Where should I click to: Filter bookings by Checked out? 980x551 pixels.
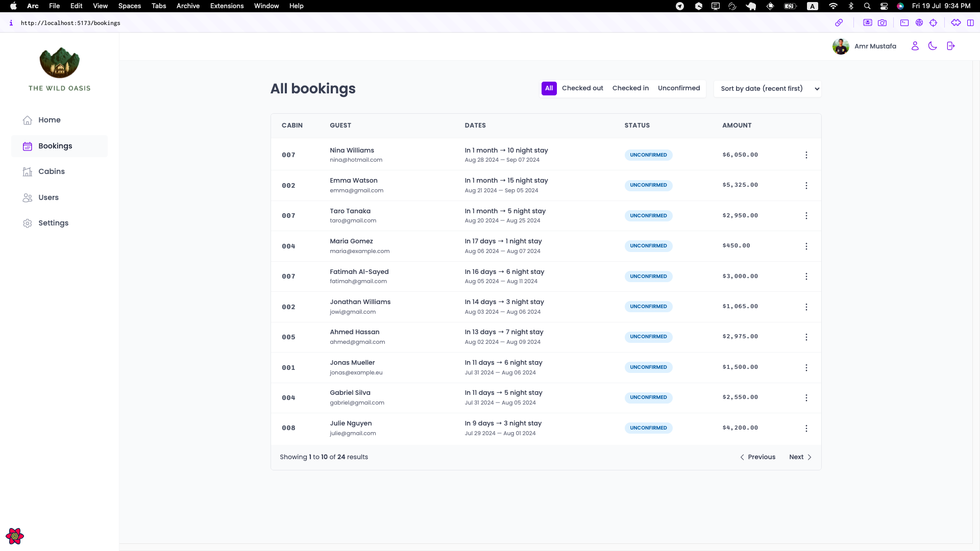tap(582, 88)
